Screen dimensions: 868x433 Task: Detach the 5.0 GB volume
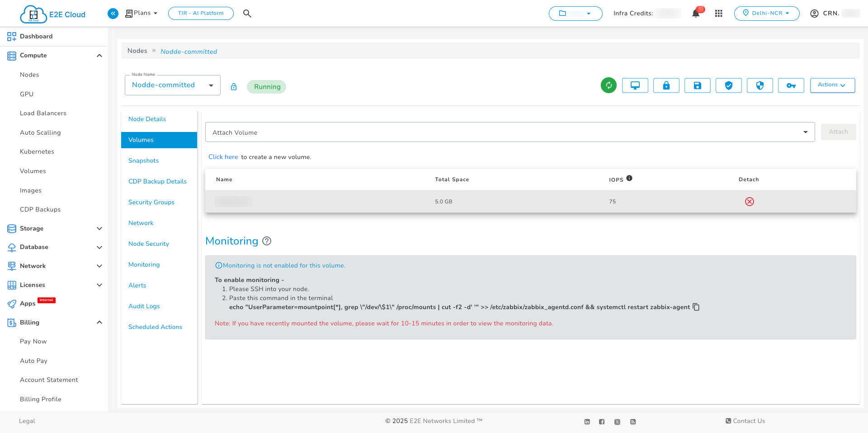(x=749, y=202)
